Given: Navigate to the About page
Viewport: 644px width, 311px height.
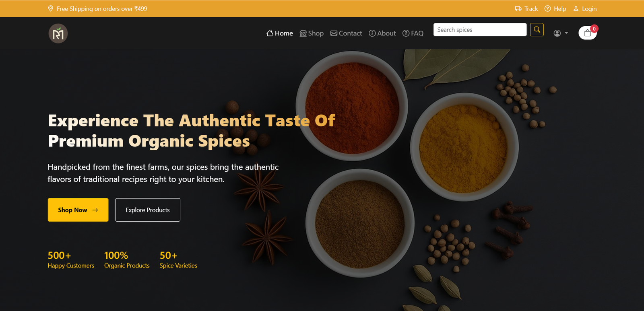Looking at the screenshot, I should click(x=382, y=33).
